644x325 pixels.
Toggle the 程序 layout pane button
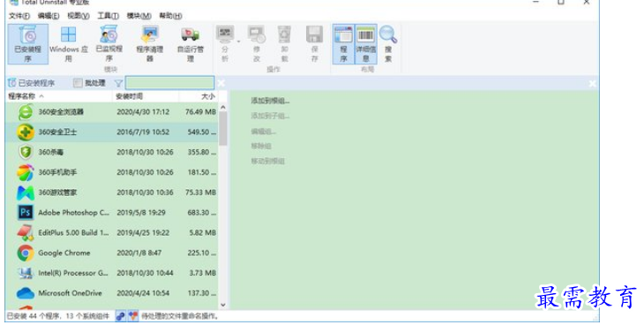pyautogui.click(x=343, y=44)
